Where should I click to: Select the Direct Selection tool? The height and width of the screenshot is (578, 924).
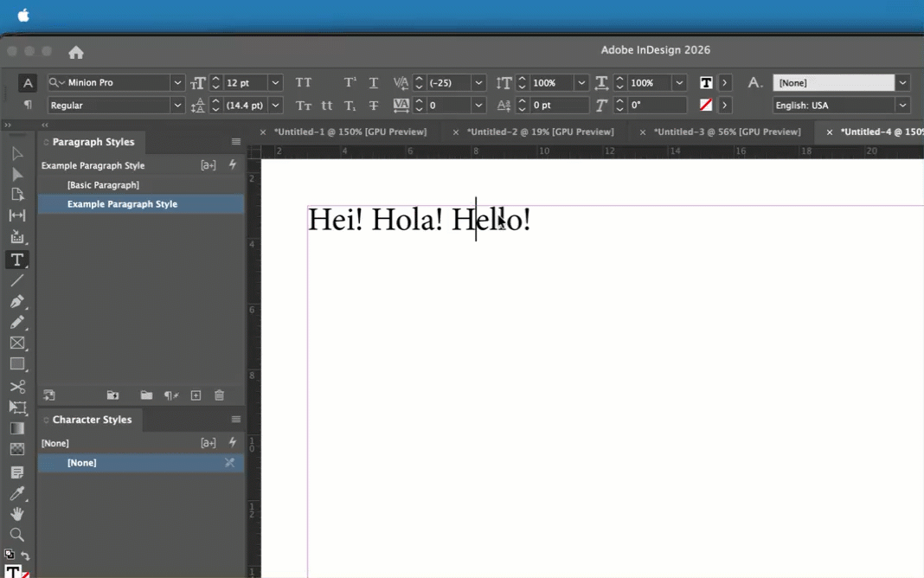(x=17, y=175)
